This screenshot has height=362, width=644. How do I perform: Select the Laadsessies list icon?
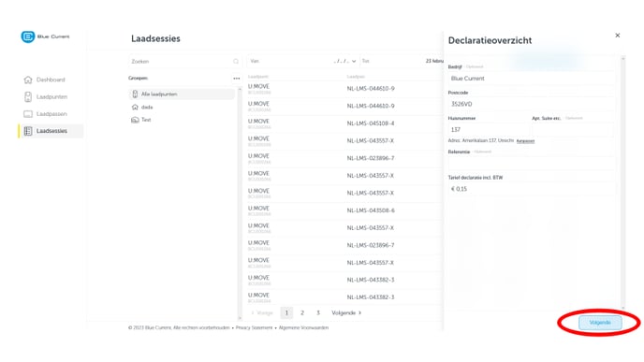[28, 131]
